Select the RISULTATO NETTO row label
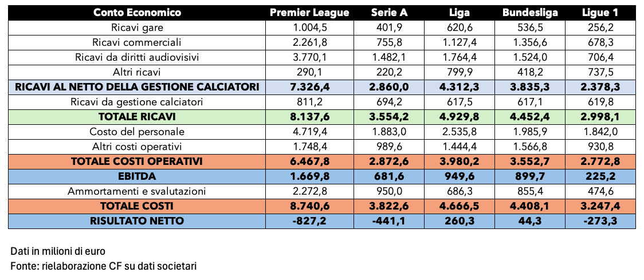 click(137, 221)
